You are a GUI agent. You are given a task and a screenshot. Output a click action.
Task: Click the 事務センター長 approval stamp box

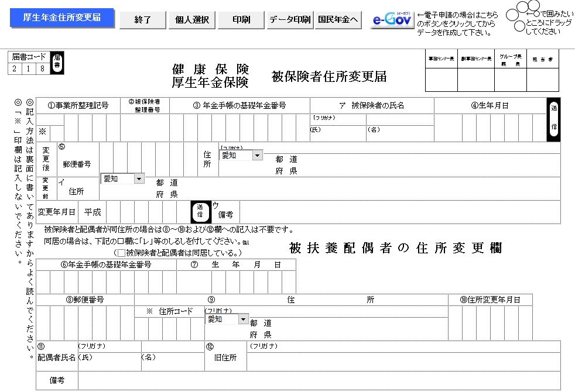point(441,80)
